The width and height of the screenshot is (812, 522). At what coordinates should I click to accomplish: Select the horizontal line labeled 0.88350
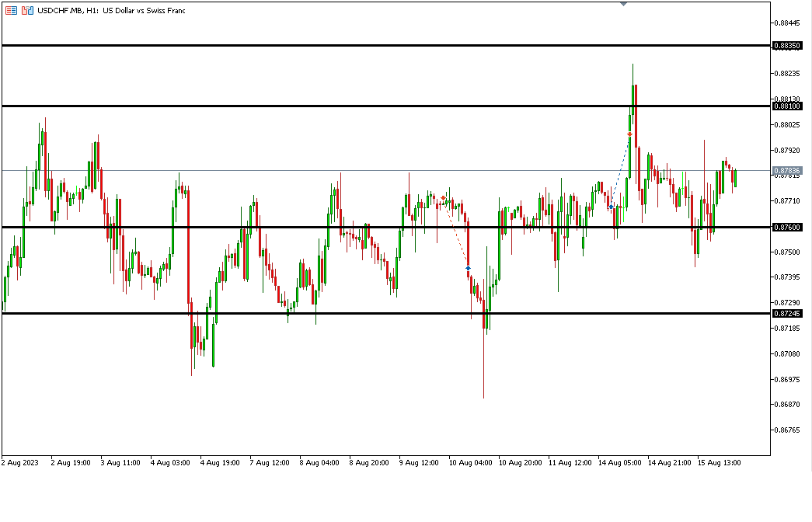click(x=386, y=46)
